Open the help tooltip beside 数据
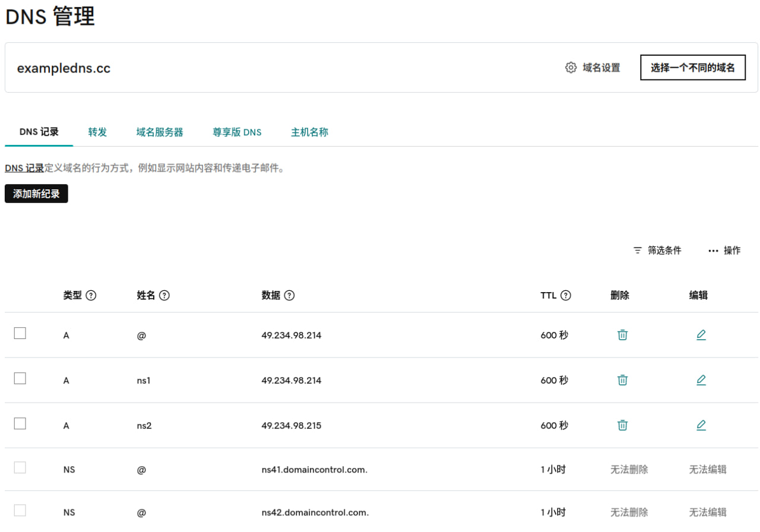 click(x=290, y=295)
